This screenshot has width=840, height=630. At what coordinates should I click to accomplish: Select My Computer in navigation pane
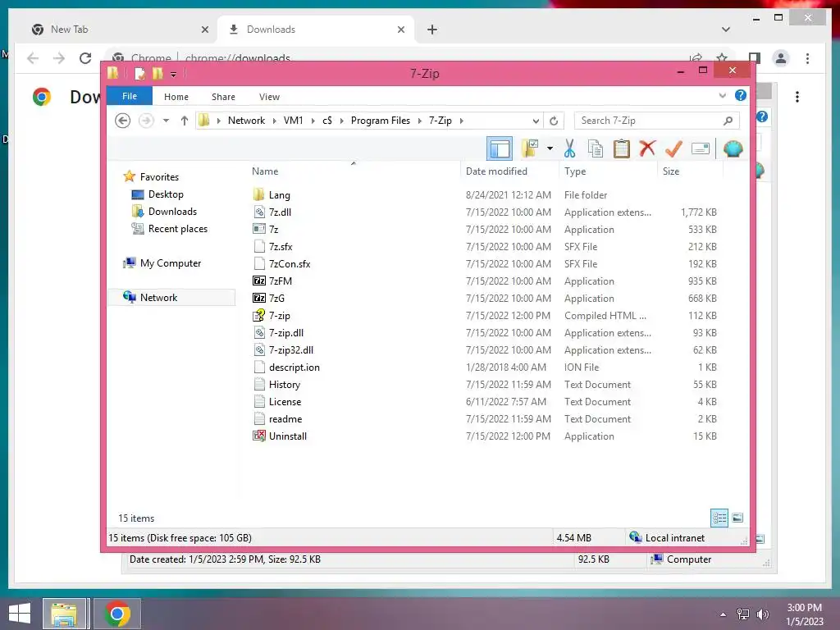tap(171, 263)
